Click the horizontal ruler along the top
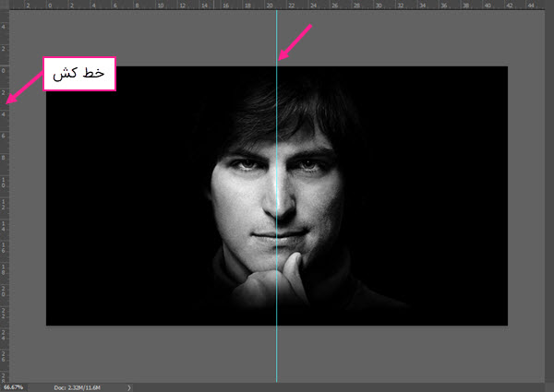The width and height of the screenshot is (554, 392). 277,5
